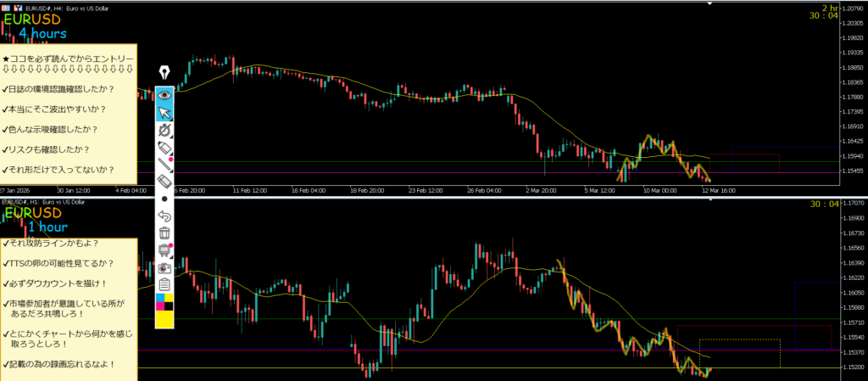The width and height of the screenshot is (868, 381).
Task: Open the black dot pen size picker
Action: [164, 199]
